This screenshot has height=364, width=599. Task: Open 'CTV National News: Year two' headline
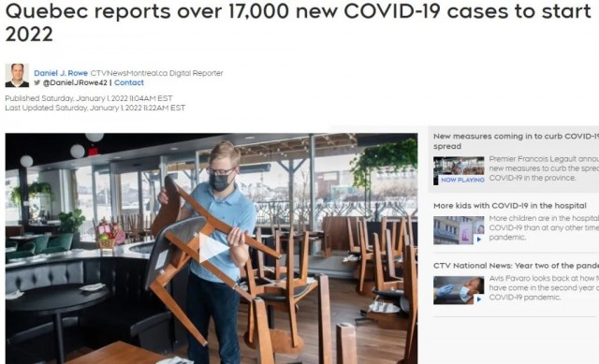[516, 266]
